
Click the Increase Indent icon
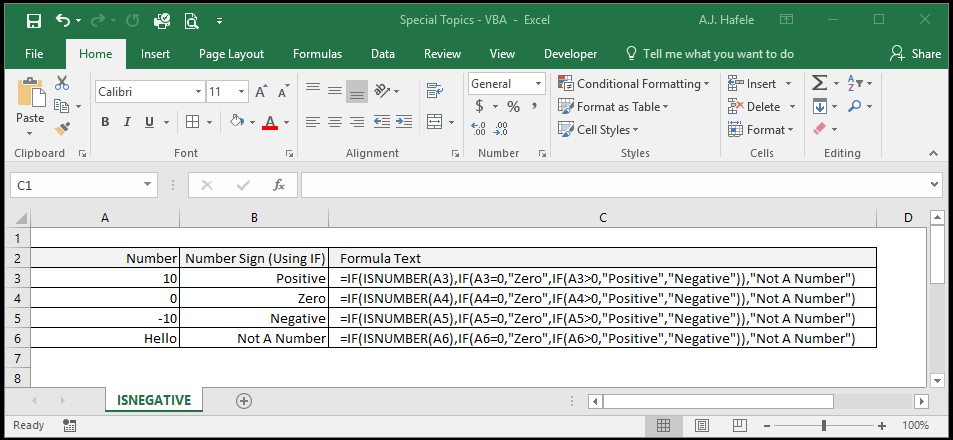point(404,122)
